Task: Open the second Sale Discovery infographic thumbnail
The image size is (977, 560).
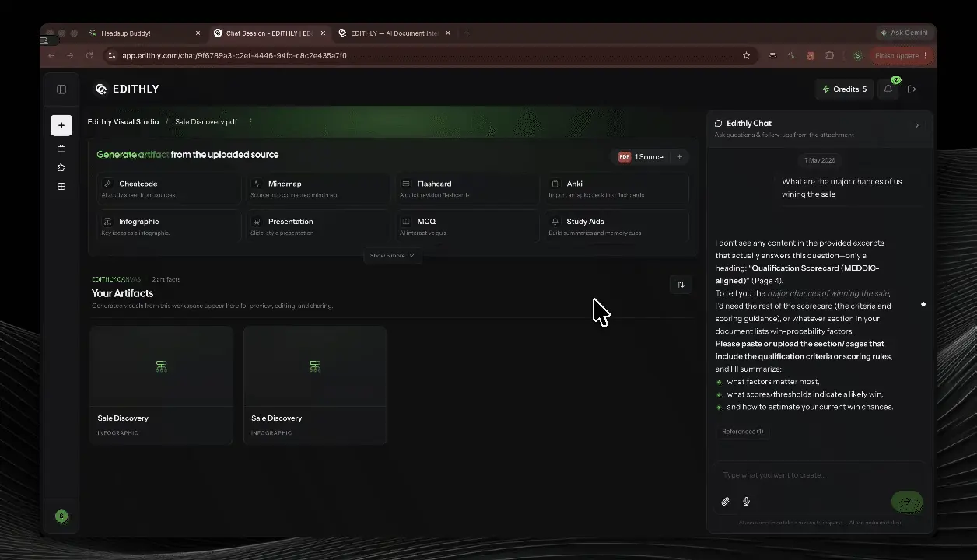Action: [x=315, y=366]
